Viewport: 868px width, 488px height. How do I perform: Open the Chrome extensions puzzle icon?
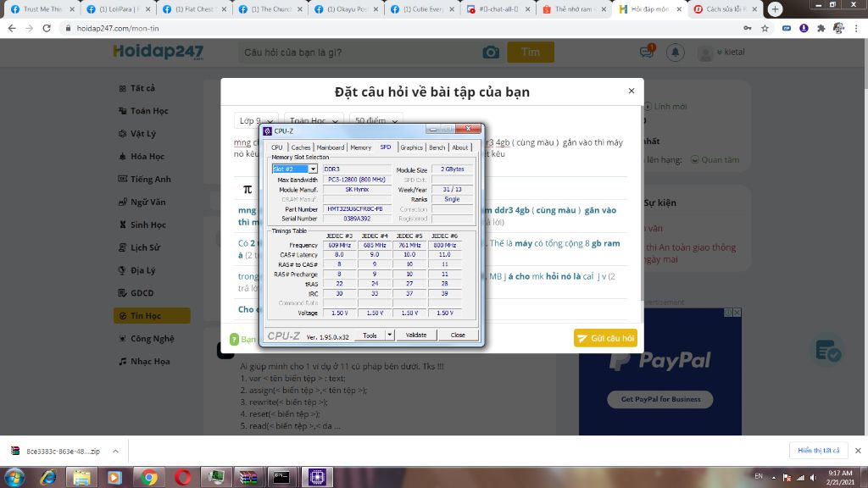pyautogui.click(x=821, y=28)
